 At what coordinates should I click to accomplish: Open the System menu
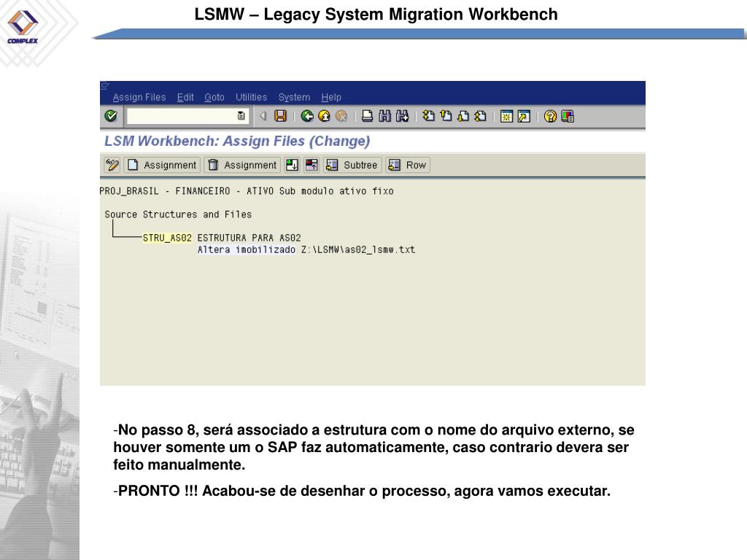pyautogui.click(x=294, y=97)
